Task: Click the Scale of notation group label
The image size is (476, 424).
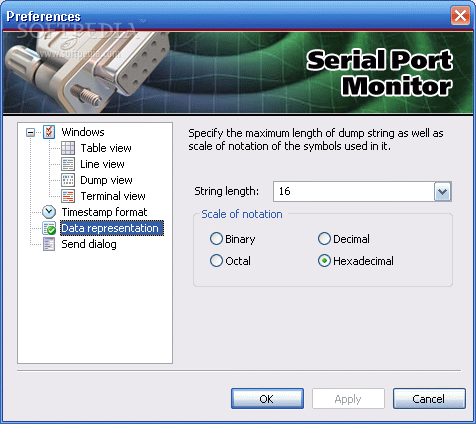Action: point(242,214)
